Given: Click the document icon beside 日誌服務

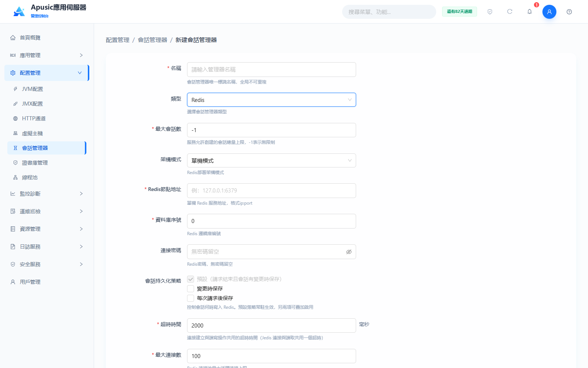Looking at the screenshot, I should (13, 247).
